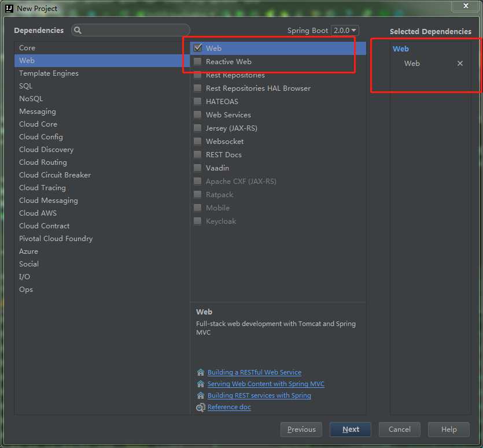This screenshot has width=483, height=448.
Task: Select the Core category
Action: click(x=102, y=48)
